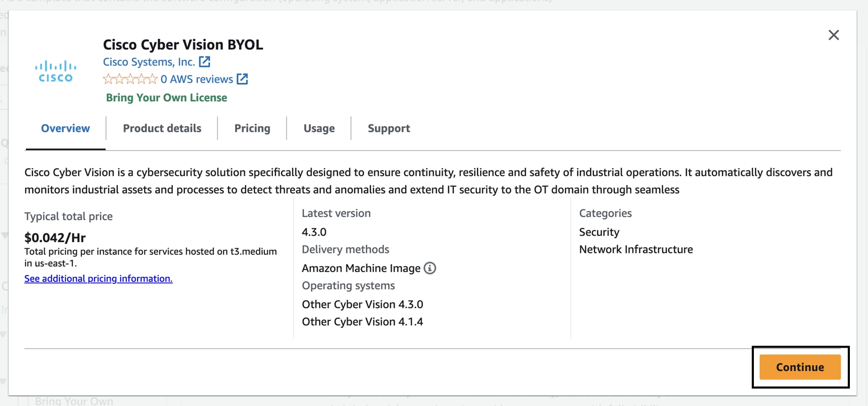Click the Continue button
The image size is (868, 406).
[x=800, y=367]
